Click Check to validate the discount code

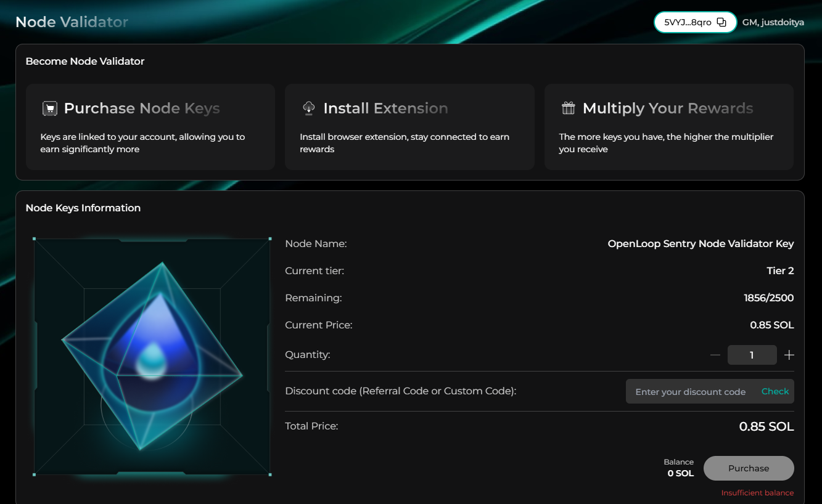pyautogui.click(x=775, y=391)
